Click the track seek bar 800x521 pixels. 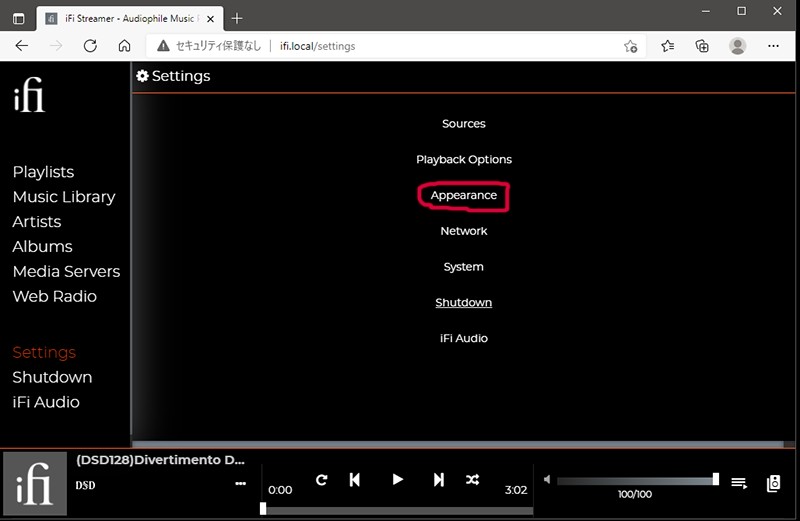point(398,509)
